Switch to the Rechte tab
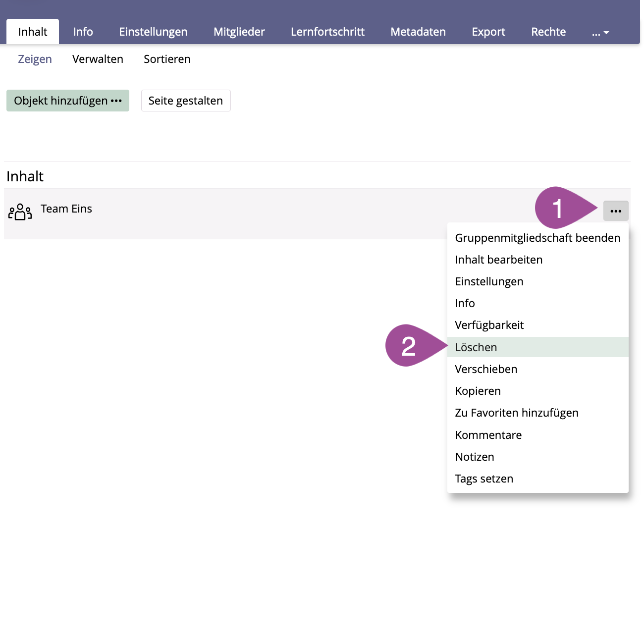Image resolution: width=644 pixels, height=644 pixels. [x=548, y=32]
